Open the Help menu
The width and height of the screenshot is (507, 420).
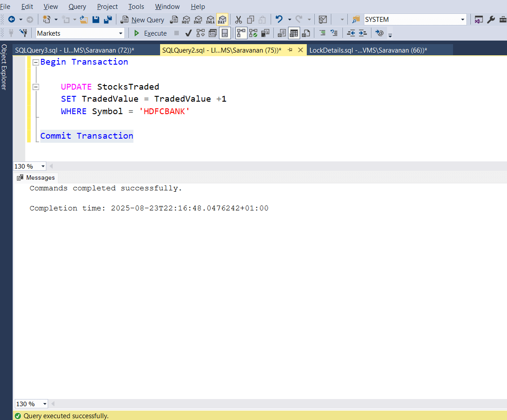pos(198,7)
